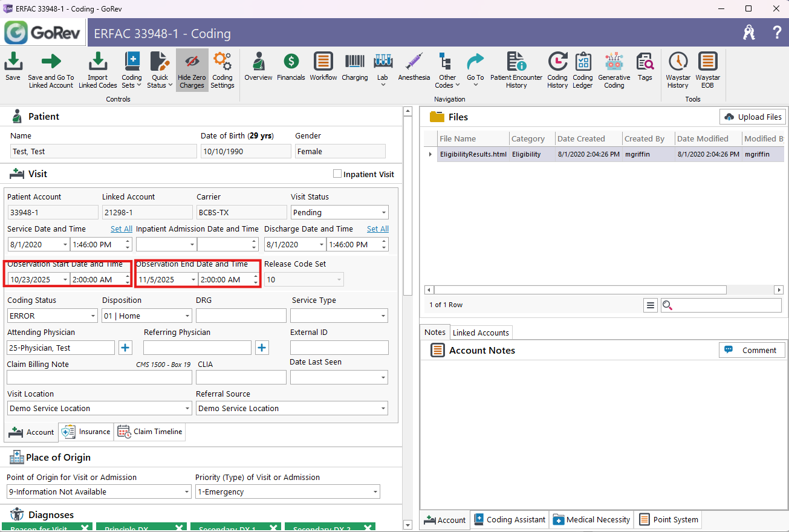This screenshot has width=789, height=532.
Task: Click the Upload Files button
Action: point(752,117)
